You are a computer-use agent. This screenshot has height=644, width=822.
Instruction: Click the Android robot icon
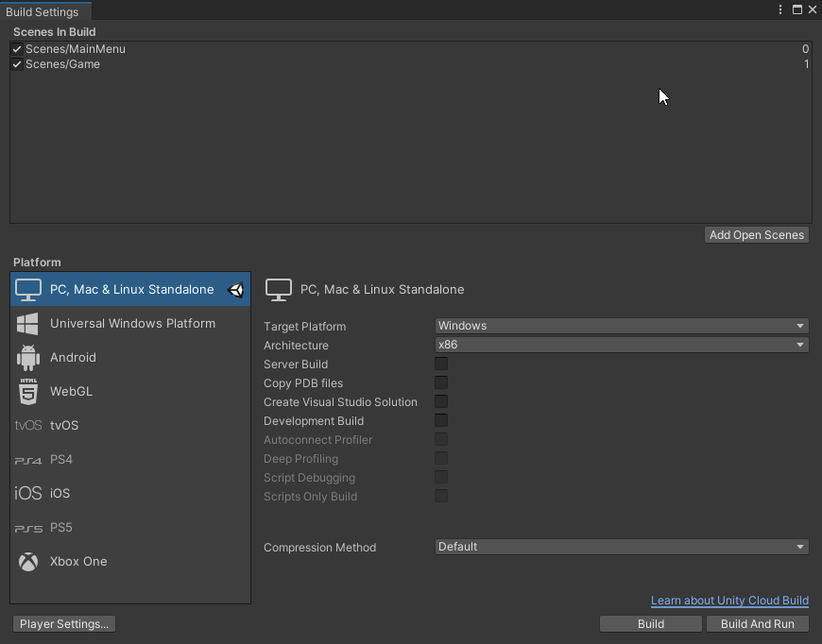coord(28,357)
